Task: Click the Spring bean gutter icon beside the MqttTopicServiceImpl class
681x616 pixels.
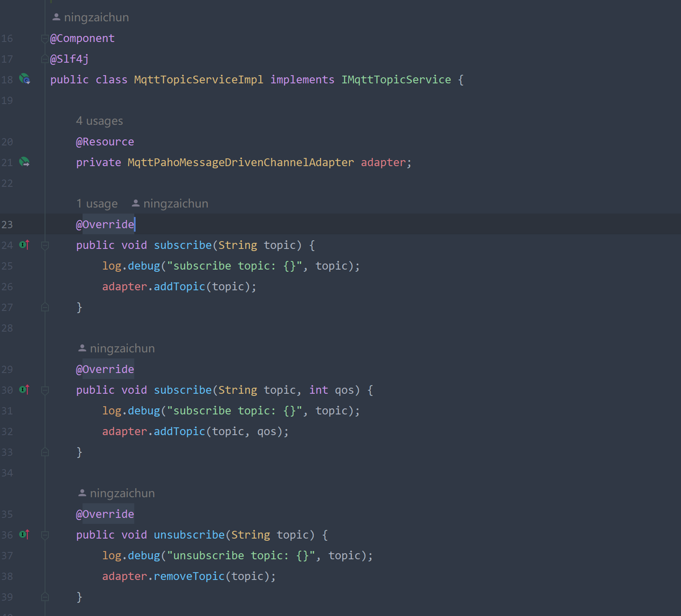Action: (x=25, y=79)
